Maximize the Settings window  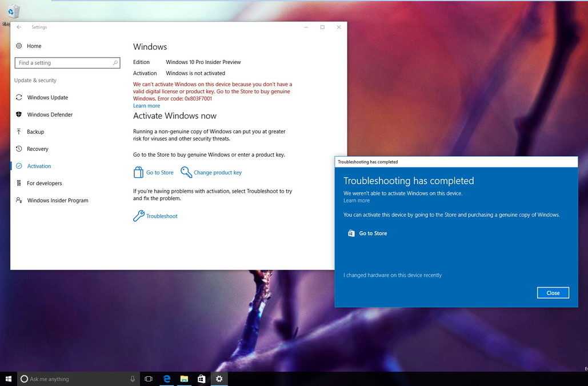(322, 27)
